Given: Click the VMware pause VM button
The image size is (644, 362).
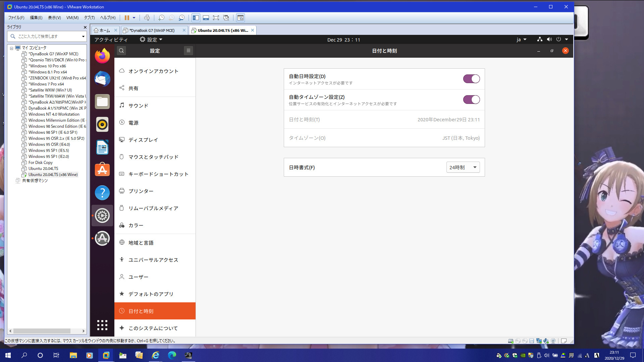Looking at the screenshot, I should coord(127,18).
